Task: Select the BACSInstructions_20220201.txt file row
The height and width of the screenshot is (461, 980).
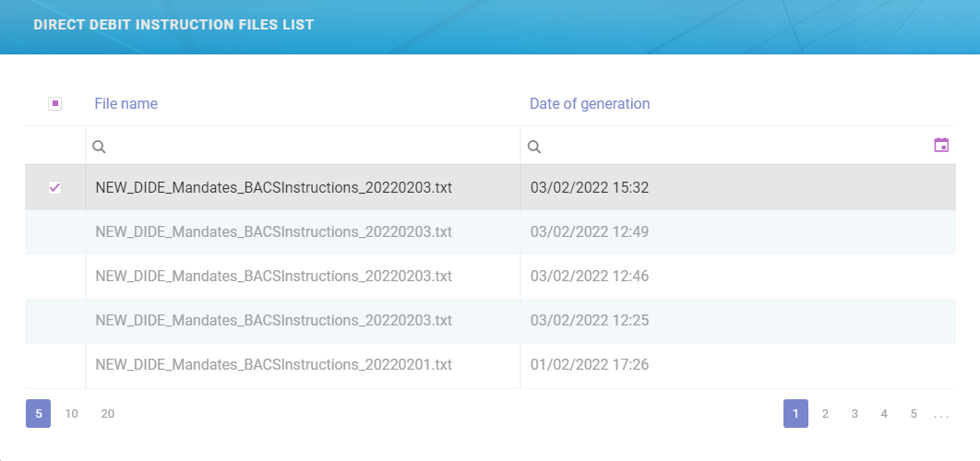Action: coord(54,365)
